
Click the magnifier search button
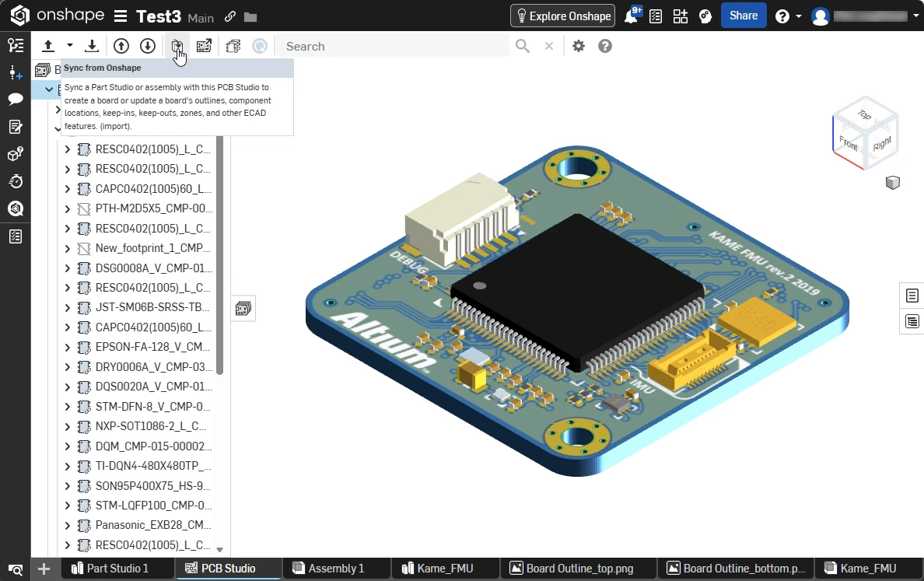(x=523, y=46)
